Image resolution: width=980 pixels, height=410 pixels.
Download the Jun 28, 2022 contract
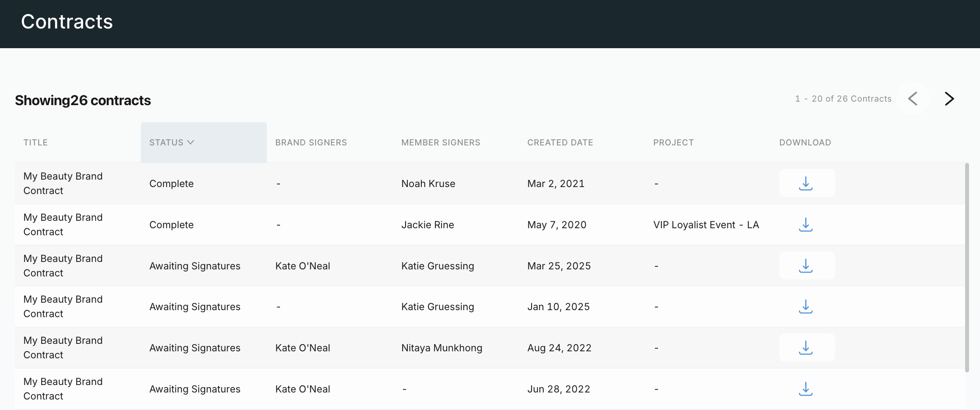point(806,389)
